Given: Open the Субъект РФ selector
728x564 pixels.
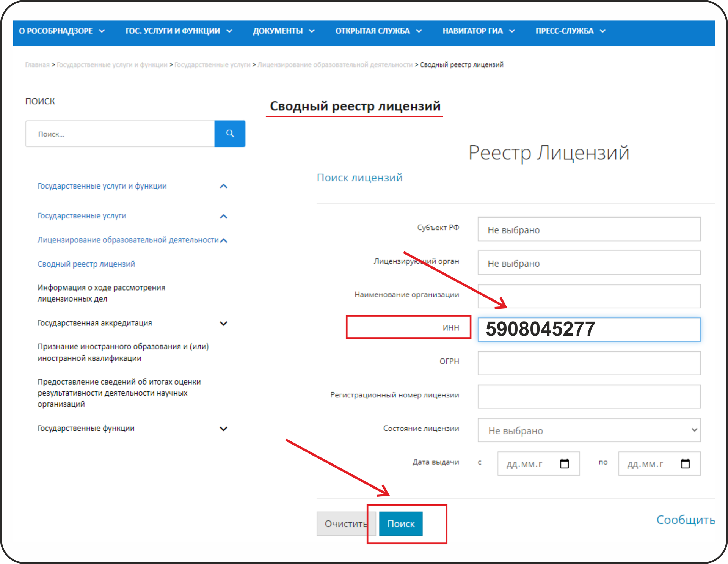Looking at the screenshot, I should 588,229.
